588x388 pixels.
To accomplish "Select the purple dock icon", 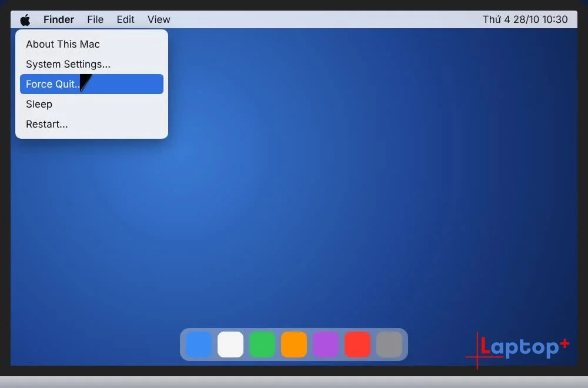I will coord(326,344).
